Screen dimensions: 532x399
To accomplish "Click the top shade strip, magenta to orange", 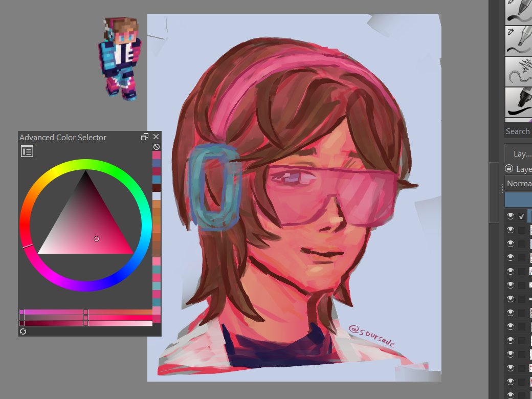I will [x=85, y=312].
